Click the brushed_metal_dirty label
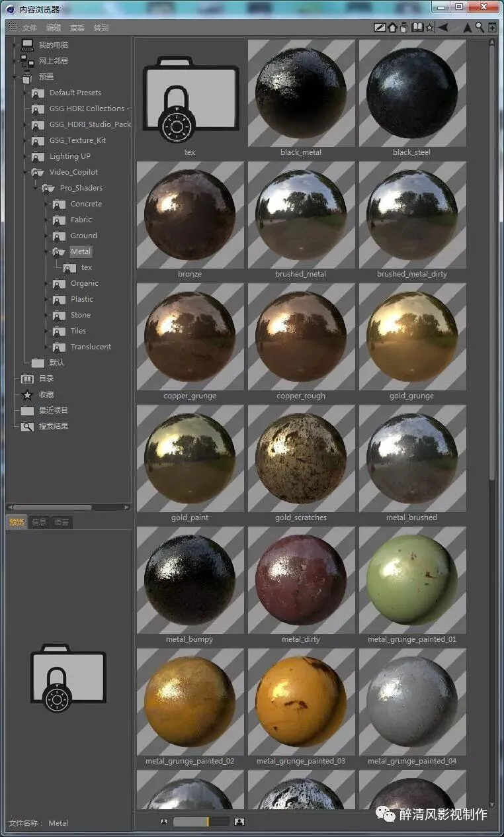The image size is (504, 837). click(412, 274)
